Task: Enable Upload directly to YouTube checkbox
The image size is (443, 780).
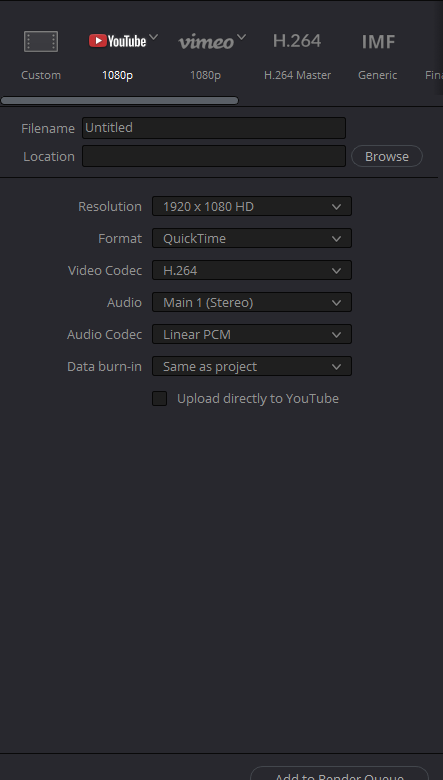Action: (x=160, y=398)
